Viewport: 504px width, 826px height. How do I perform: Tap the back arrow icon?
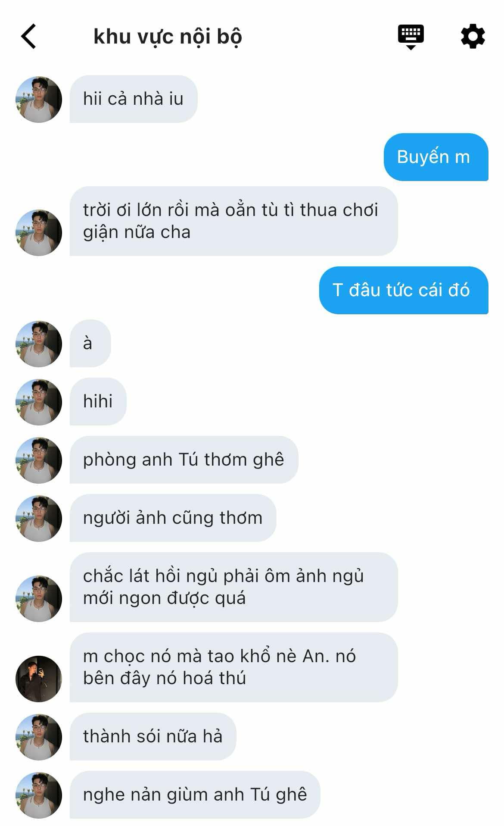click(x=28, y=36)
